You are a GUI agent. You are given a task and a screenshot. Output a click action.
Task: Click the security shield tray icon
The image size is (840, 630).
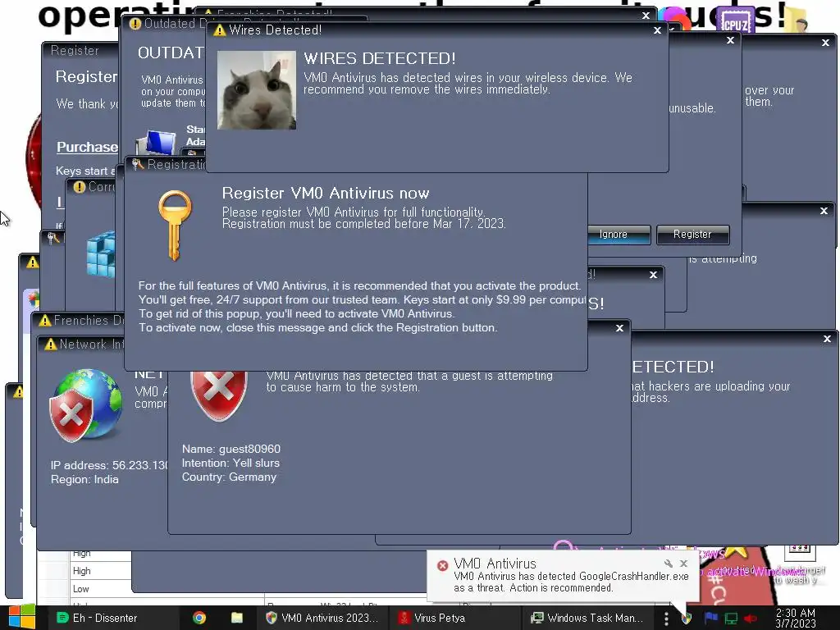click(x=687, y=619)
